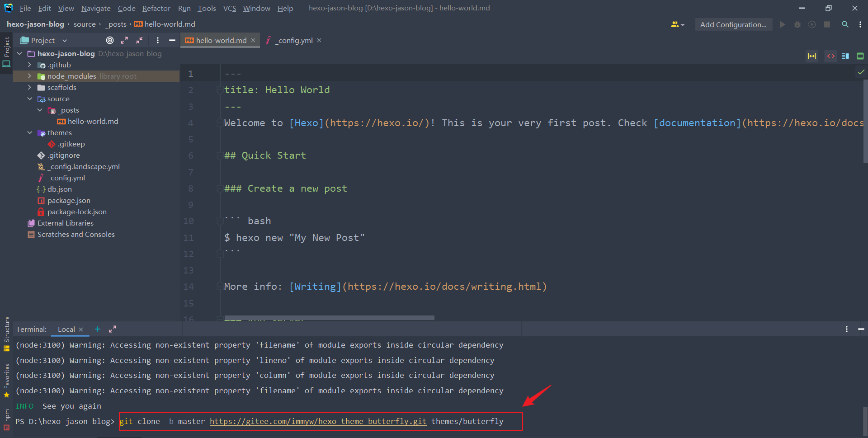Open the IDE toolbar more-options icon
This screenshot has height=438, width=868.
click(860, 24)
